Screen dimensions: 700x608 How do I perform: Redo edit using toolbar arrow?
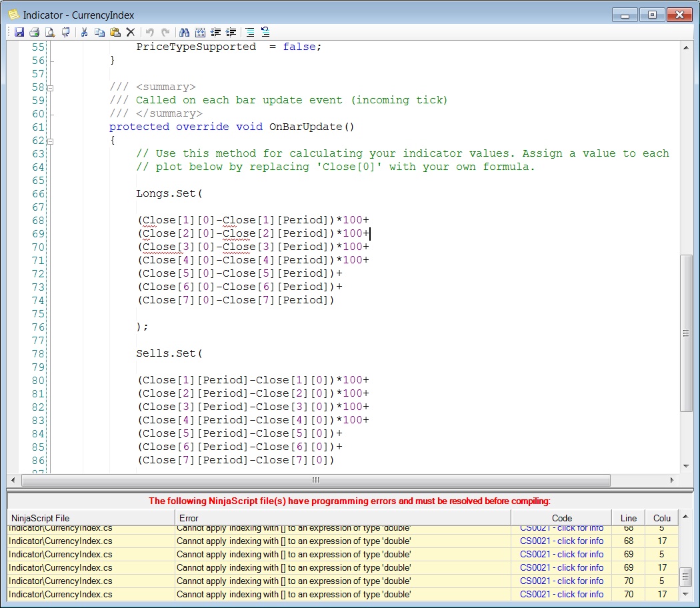(x=165, y=32)
